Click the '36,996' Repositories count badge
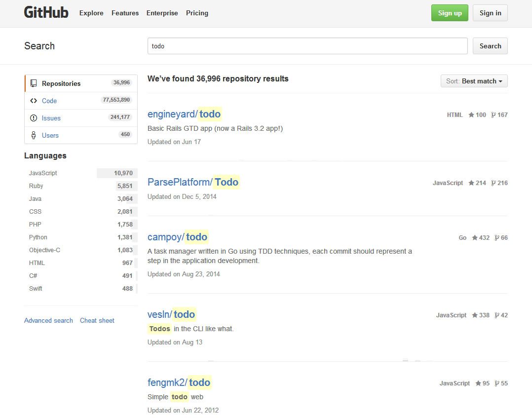Screen dimensions: 532x418 tap(121, 82)
